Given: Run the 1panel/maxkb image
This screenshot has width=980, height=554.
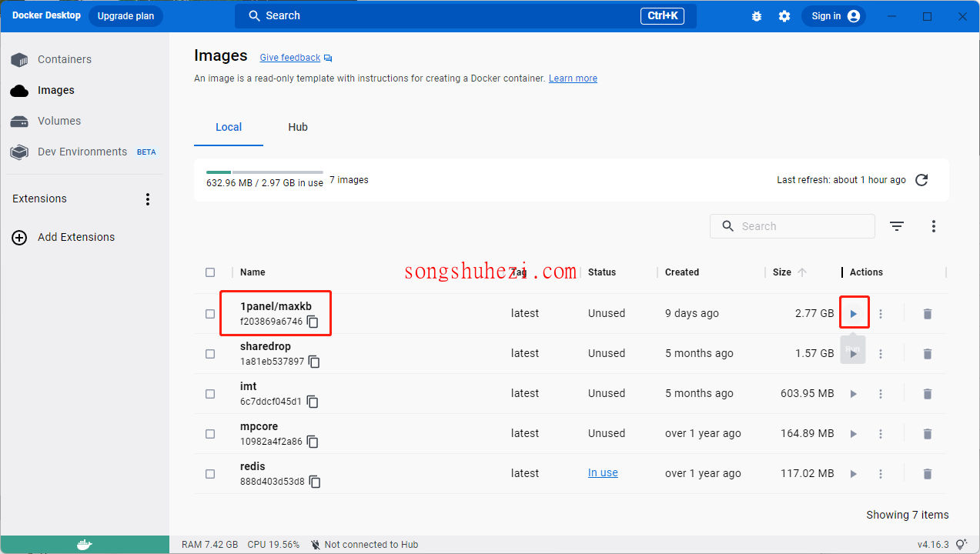Looking at the screenshot, I should pos(853,314).
